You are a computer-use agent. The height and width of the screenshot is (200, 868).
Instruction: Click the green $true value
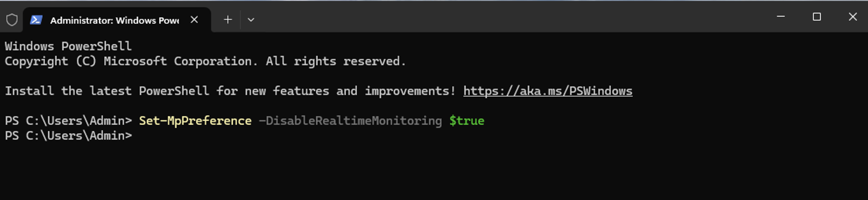(x=467, y=121)
